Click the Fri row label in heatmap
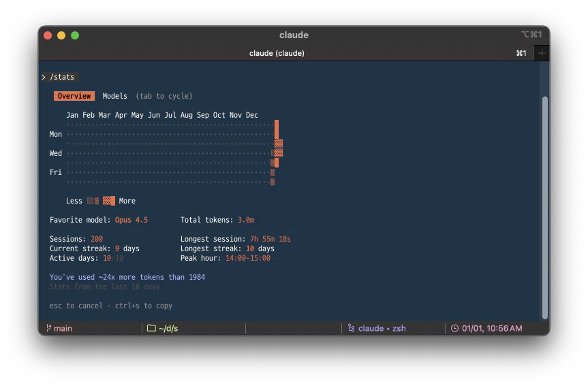This screenshot has height=386, width=588. tap(55, 172)
